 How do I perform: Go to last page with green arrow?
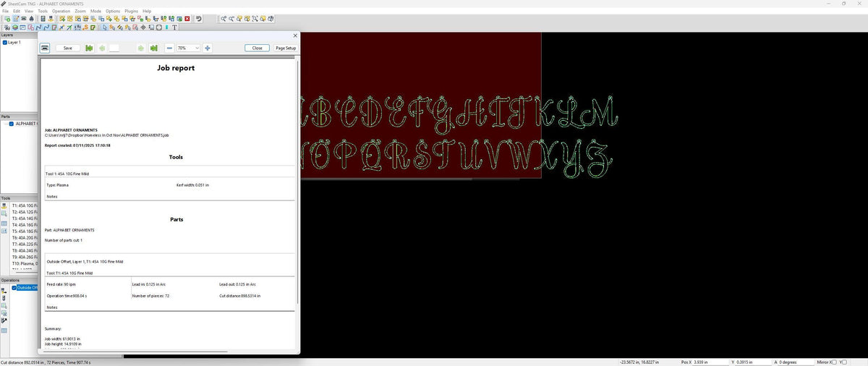[153, 48]
